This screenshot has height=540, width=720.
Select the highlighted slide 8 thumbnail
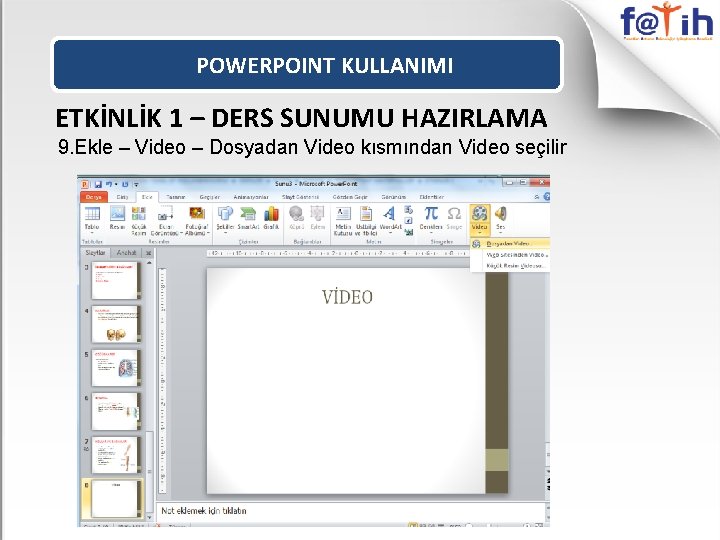click(x=116, y=499)
